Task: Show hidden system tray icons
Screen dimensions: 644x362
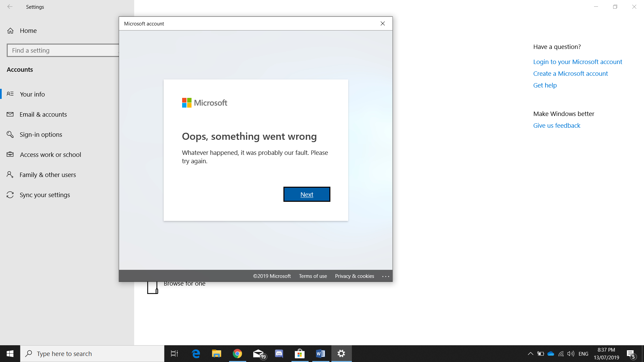Action: tap(530, 354)
